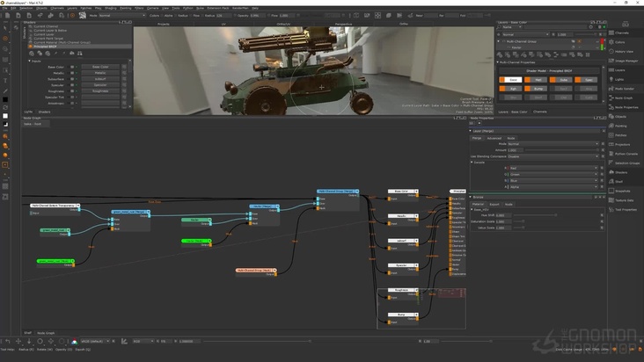
Task: Collapse the Inputs section in the Shaders panel
Action: point(30,62)
